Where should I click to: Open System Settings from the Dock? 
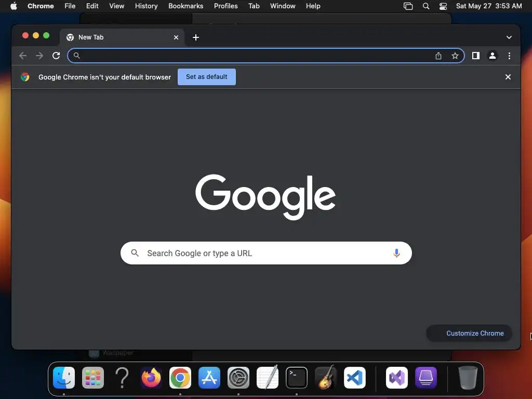point(238,378)
